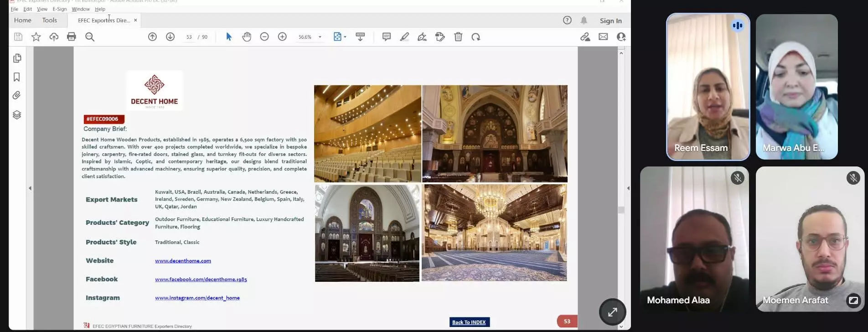The image size is (868, 332).
Task: Delete using the trash can icon
Action: coord(458,37)
